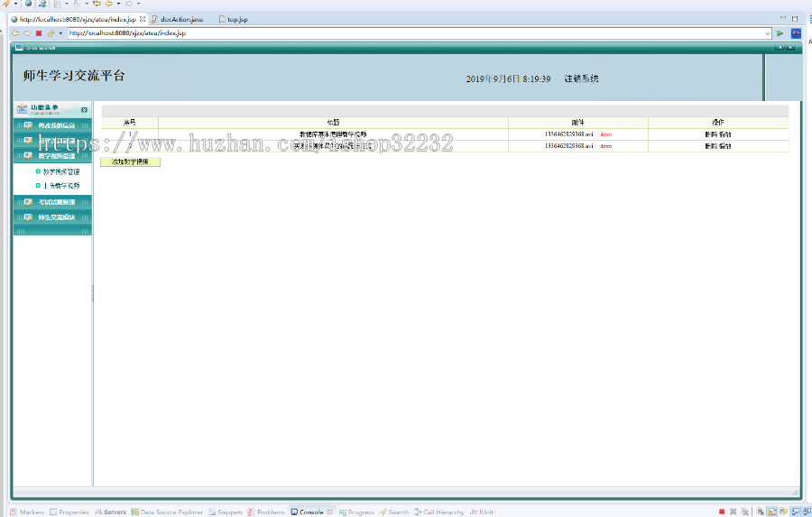Open back navigation history dropdown in toolbar
Screen dimensions: 812x517
(118, 4)
